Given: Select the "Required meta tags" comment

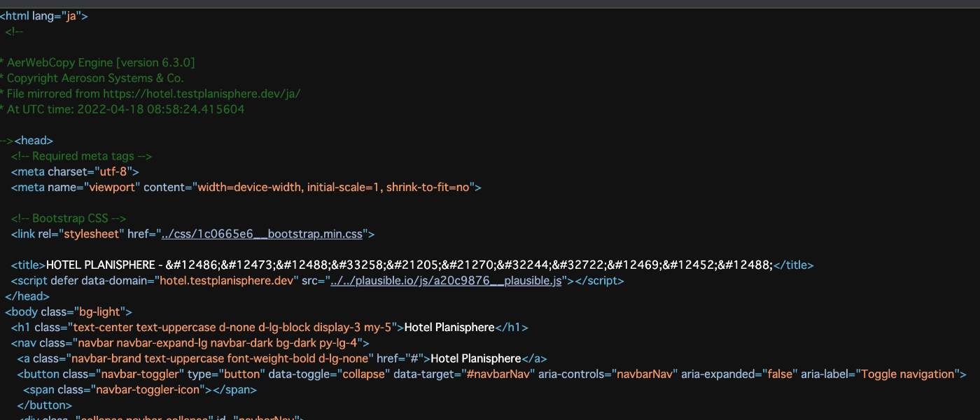Looking at the screenshot, I should point(81,156).
